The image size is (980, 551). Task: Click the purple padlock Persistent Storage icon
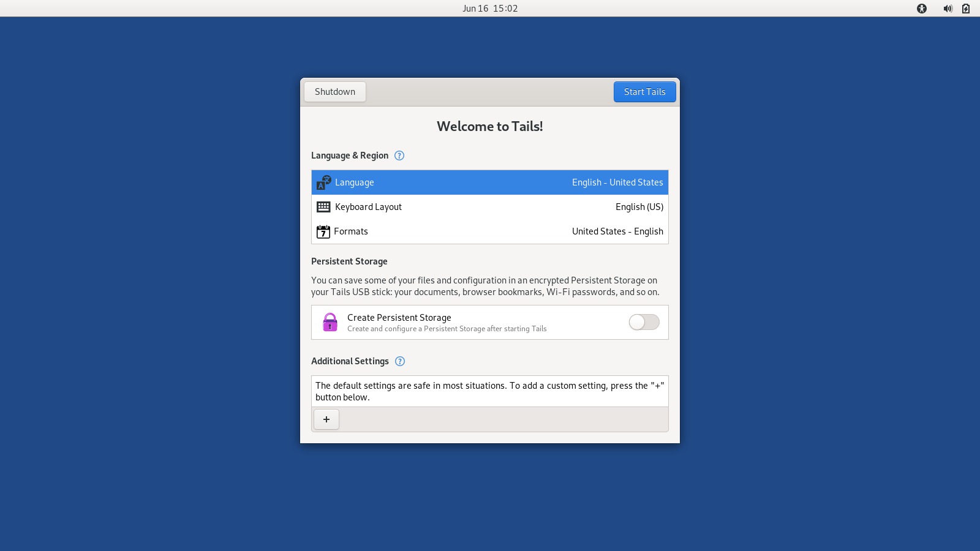click(330, 322)
